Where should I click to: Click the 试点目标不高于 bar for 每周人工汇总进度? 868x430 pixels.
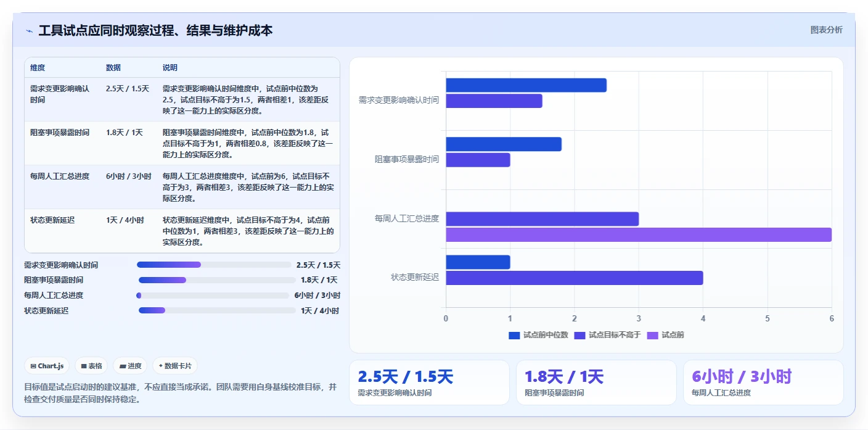542,219
